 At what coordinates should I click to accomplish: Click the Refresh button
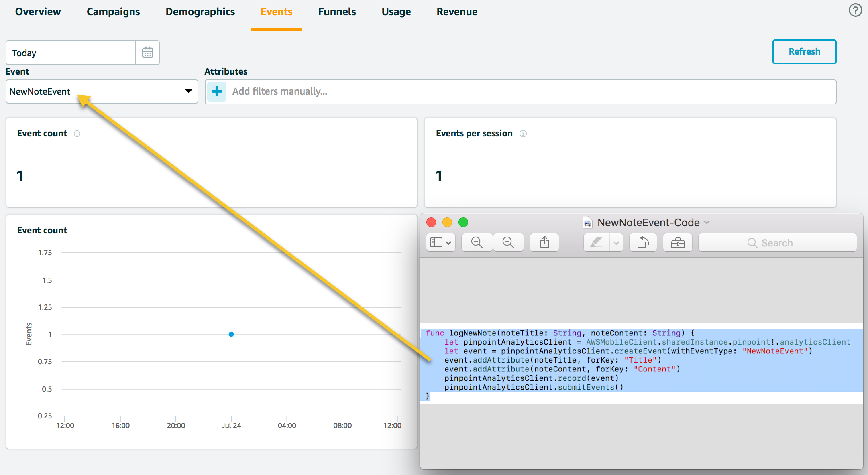coord(804,52)
